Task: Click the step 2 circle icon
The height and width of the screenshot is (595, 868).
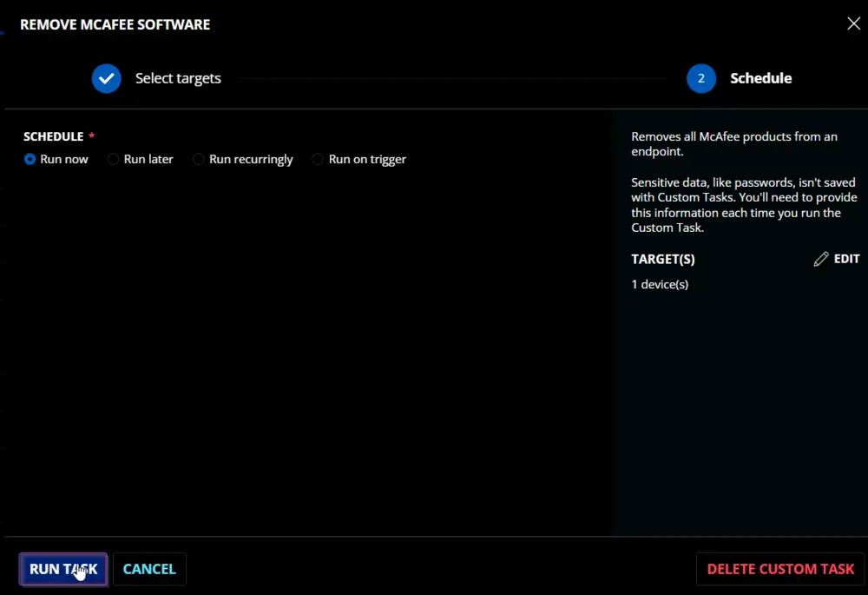Action: point(701,79)
